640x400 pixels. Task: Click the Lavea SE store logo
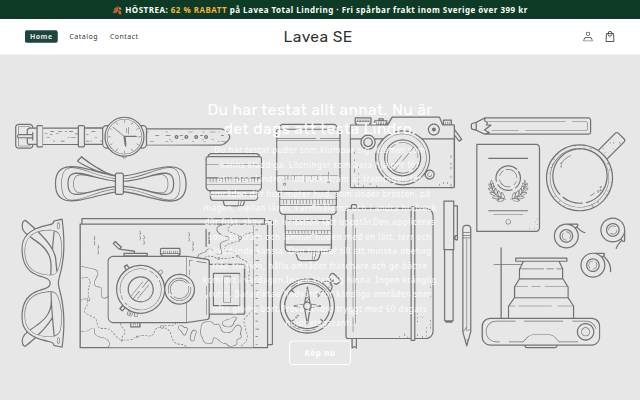coord(318,37)
